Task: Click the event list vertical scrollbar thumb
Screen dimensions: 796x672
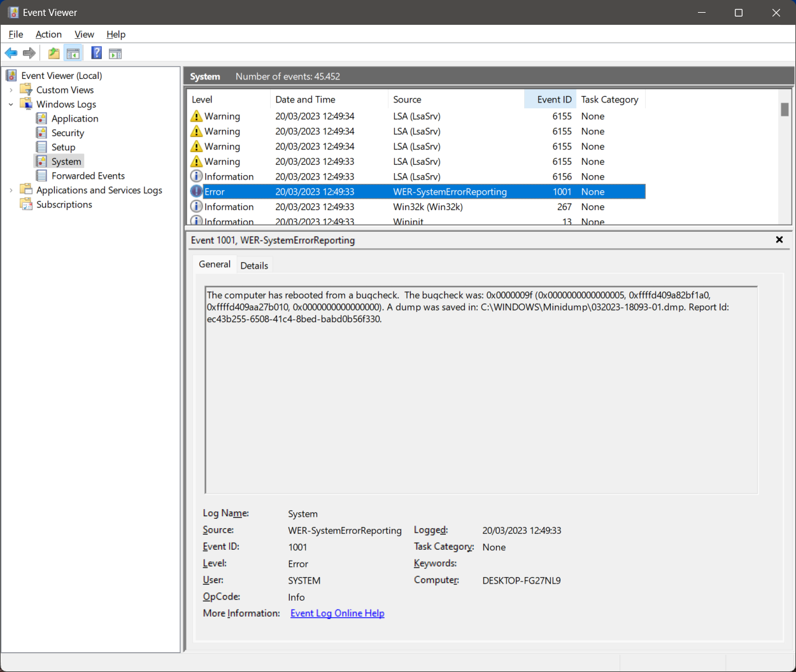Action: (785, 109)
